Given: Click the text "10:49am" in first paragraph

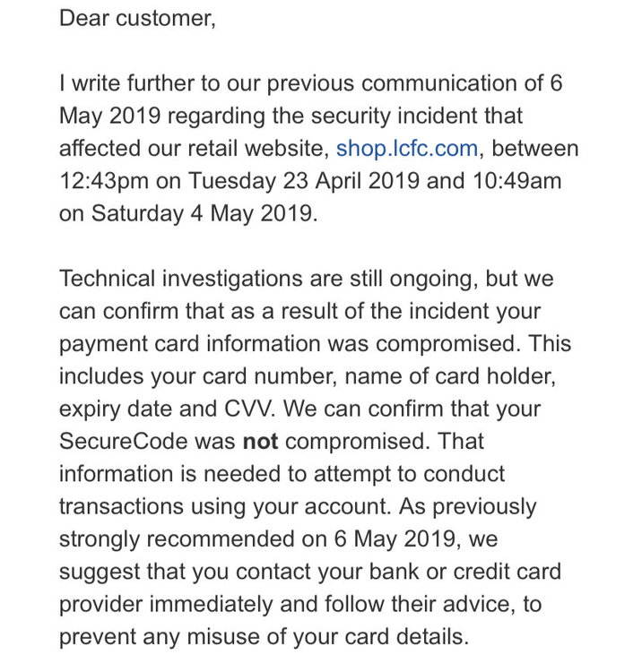Looking at the screenshot, I should pos(516,181).
